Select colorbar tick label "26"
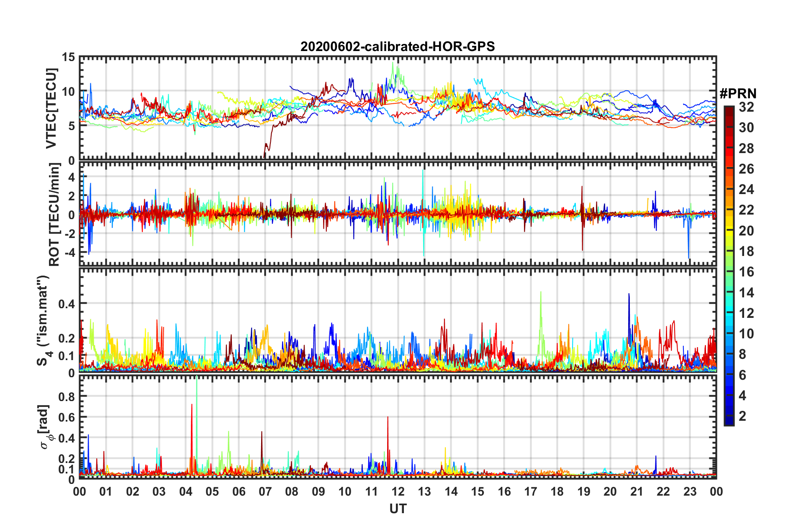Image resolution: width=796 pixels, height=532 pixels. coord(746,169)
